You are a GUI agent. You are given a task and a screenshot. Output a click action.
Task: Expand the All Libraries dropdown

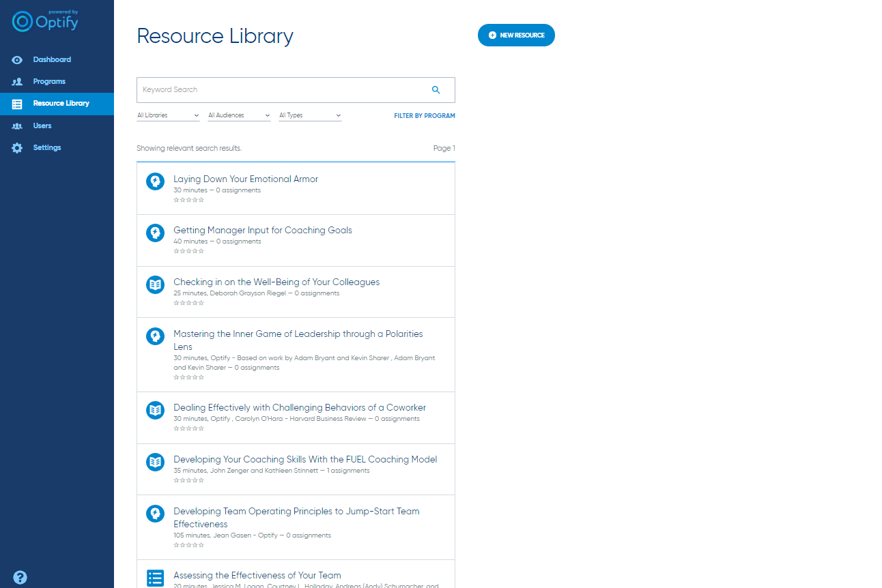click(x=168, y=116)
